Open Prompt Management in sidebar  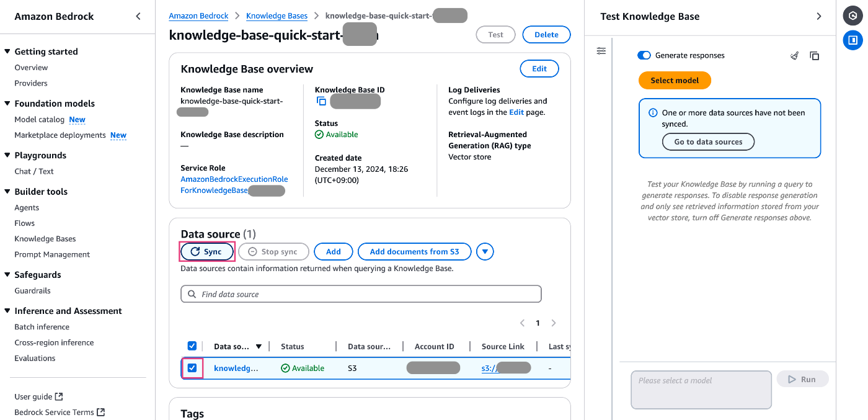point(52,254)
